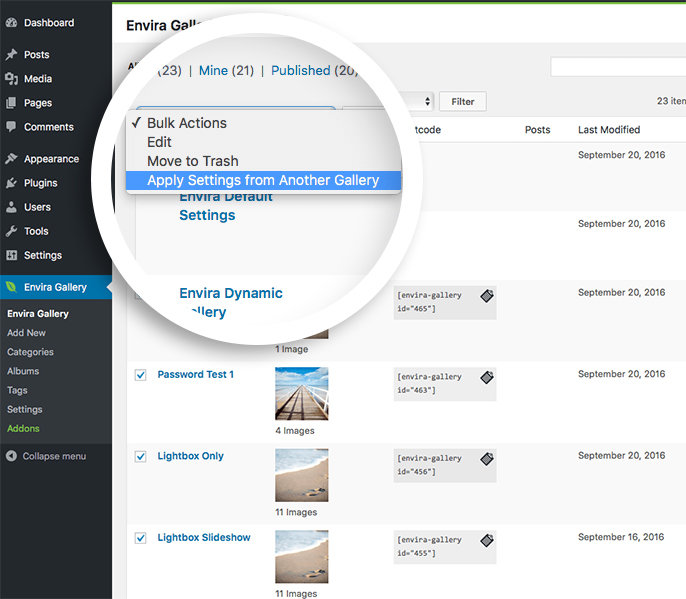Click the Collapse menu arrow icon
686x599 pixels.
tap(11, 456)
